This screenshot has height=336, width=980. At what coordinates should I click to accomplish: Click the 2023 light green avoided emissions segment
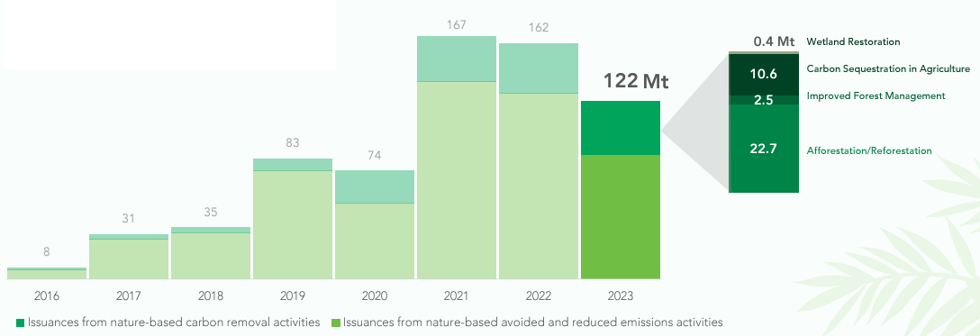620,217
